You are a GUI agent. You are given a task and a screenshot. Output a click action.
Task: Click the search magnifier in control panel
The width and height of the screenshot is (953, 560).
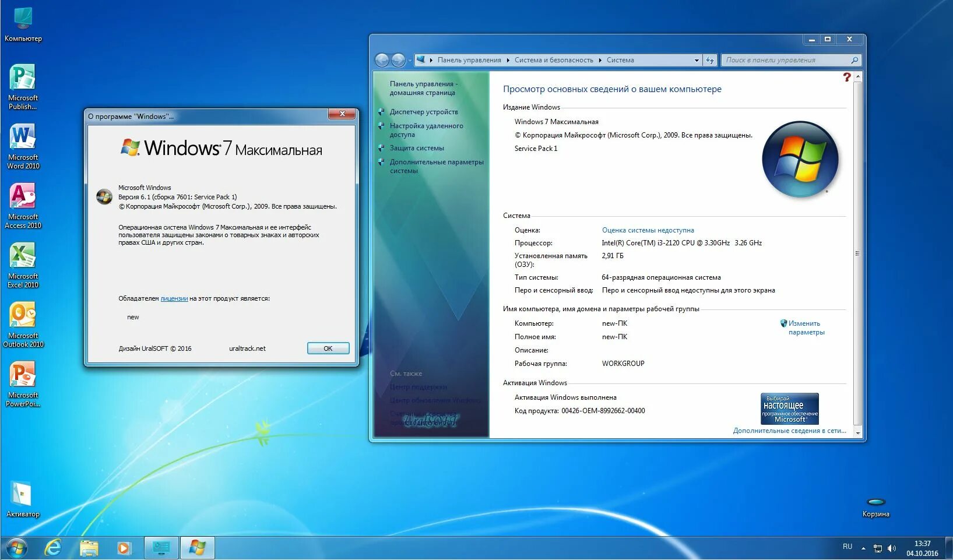(854, 60)
